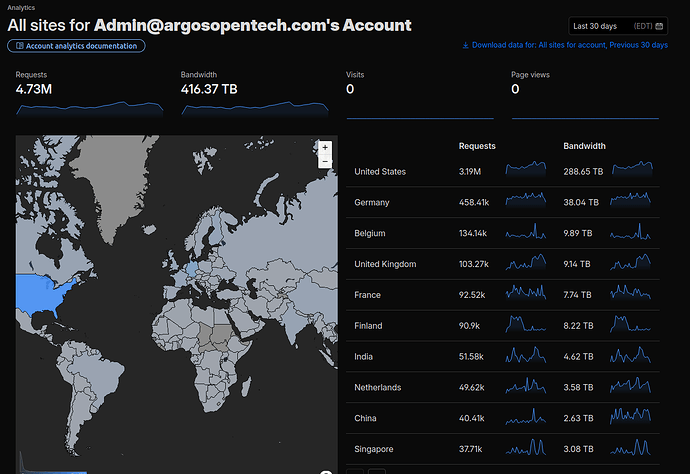Image resolution: width=690 pixels, height=474 pixels.
Task: Click United Kingdom requests value 103.27k
Action: click(x=473, y=264)
